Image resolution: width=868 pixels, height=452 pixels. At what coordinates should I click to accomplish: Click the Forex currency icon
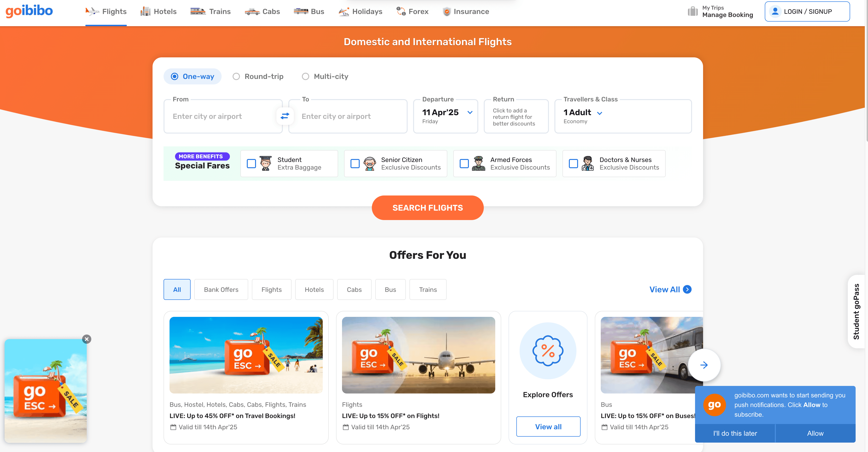401,11
